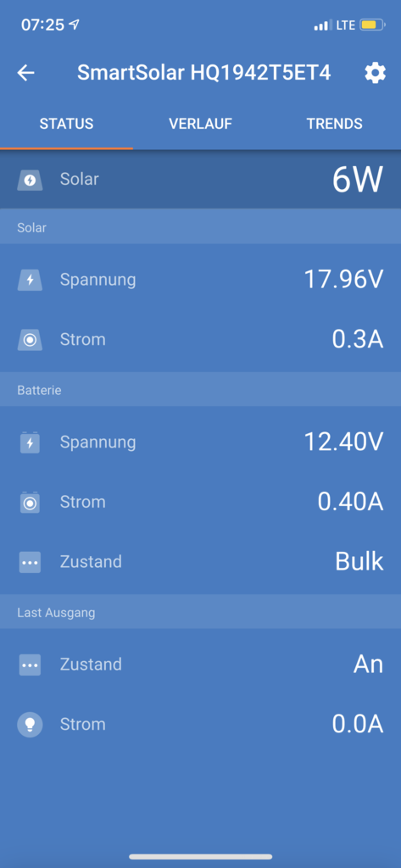Tap the SmartSolar HQ1942T5ET4 title
This screenshot has width=401, height=868.
pos(203,73)
